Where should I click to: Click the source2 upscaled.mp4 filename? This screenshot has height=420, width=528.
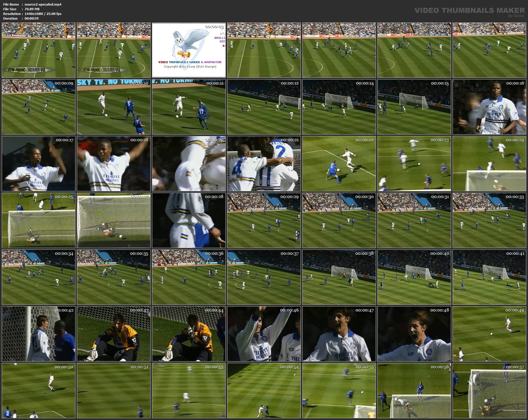click(x=42, y=4)
